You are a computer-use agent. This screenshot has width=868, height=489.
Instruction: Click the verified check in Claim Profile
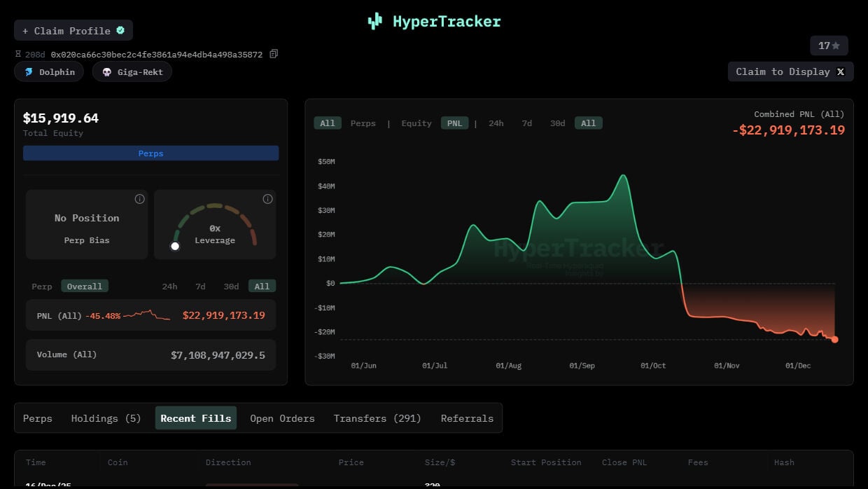[120, 31]
